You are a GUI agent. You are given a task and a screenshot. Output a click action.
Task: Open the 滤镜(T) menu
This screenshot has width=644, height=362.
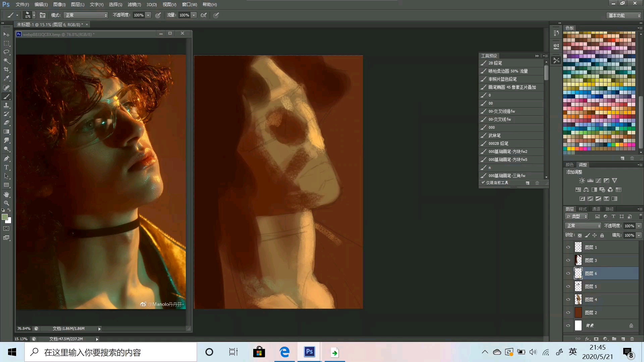134,4
